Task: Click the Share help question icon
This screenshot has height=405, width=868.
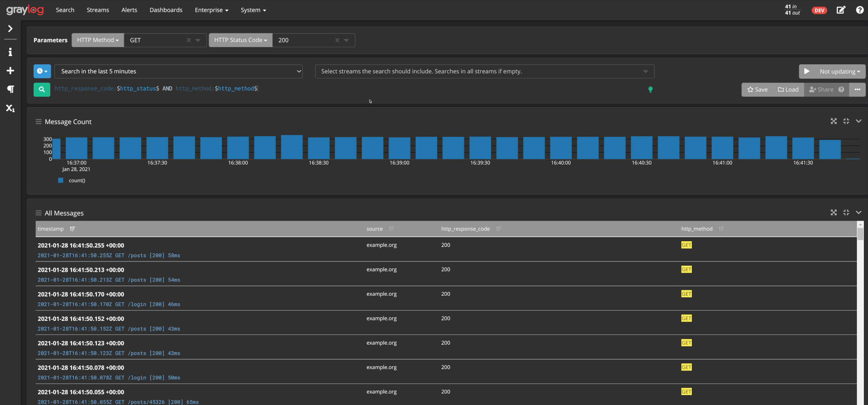Action: click(841, 89)
